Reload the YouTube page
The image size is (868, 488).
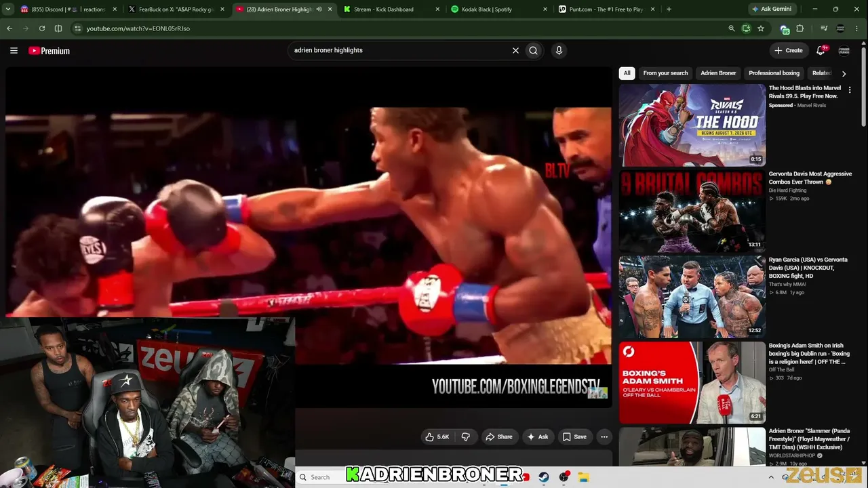coord(42,28)
